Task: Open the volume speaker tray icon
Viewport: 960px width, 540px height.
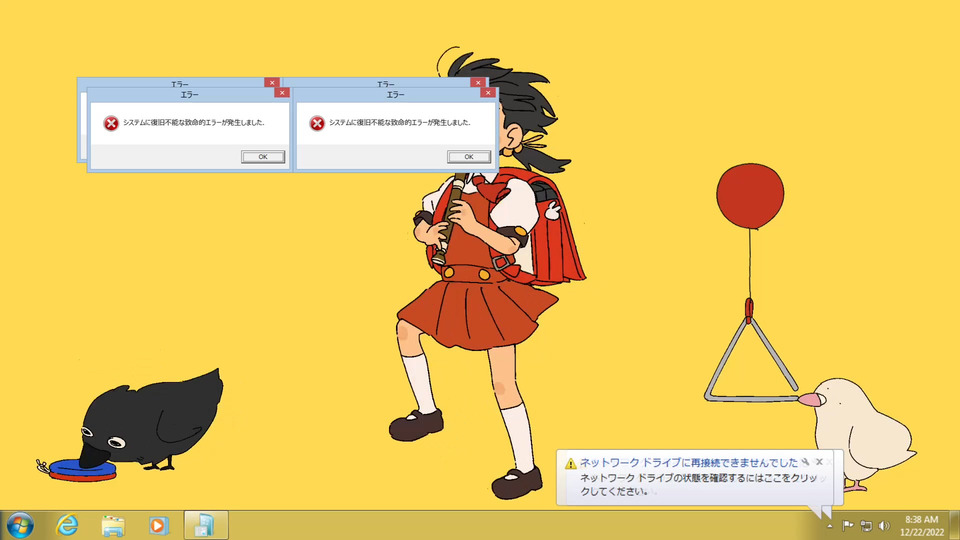Action: click(883, 525)
